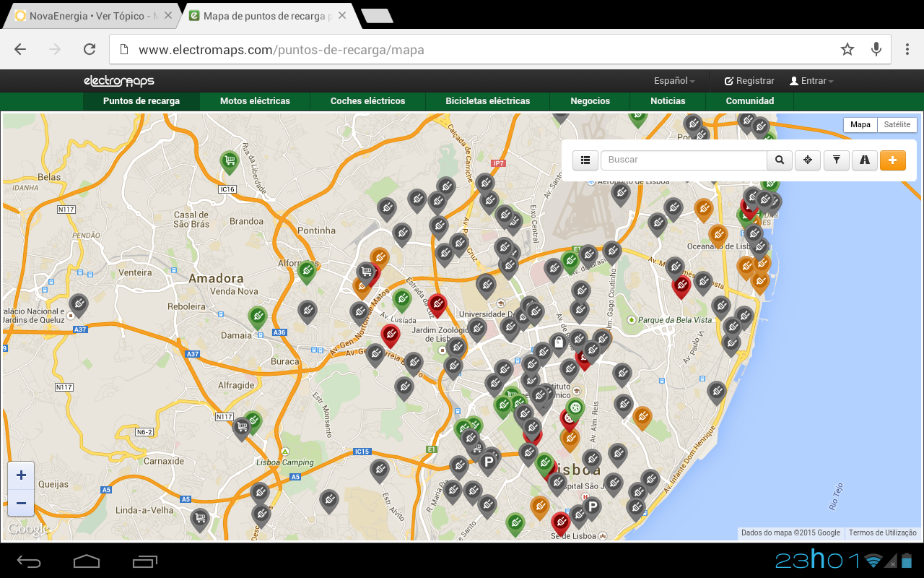Open Android recent apps
This screenshot has width=924, height=578.
pyautogui.click(x=144, y=561)
